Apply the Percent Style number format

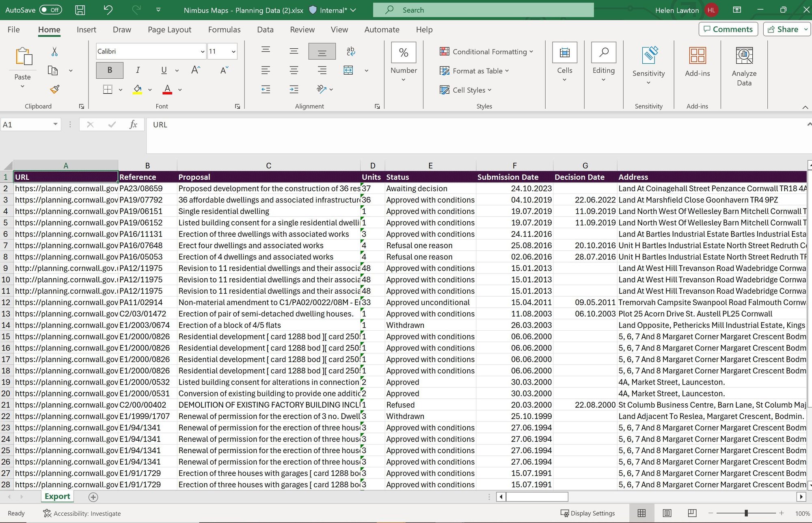click(403, 52)
